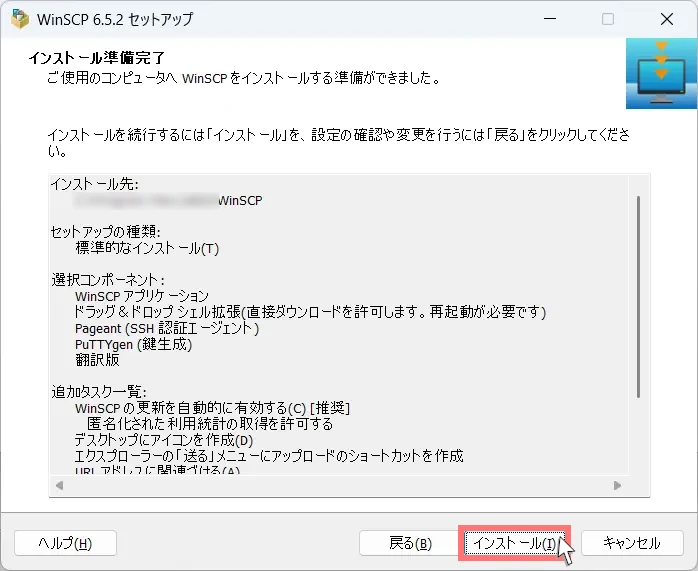Click '標準的なインストール(T)' text
698x571 pixels.
coord(147,248)
